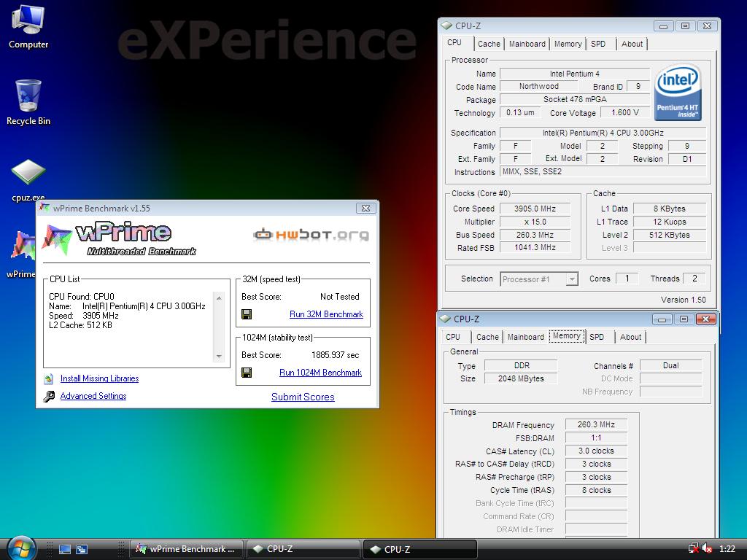Viewport: 747px width, 560px height.
Task: Open the Computer desktop icon
Action: [x=28, y=26]
